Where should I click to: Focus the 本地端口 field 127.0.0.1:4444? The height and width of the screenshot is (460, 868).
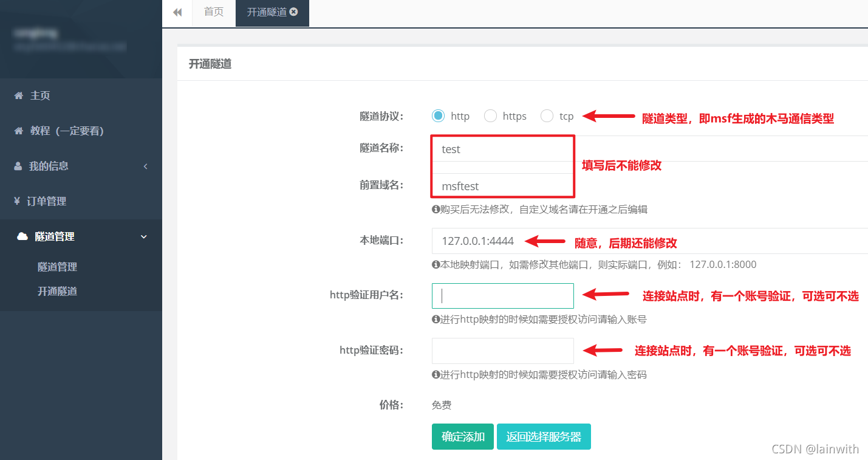click(x=649, y=241)
